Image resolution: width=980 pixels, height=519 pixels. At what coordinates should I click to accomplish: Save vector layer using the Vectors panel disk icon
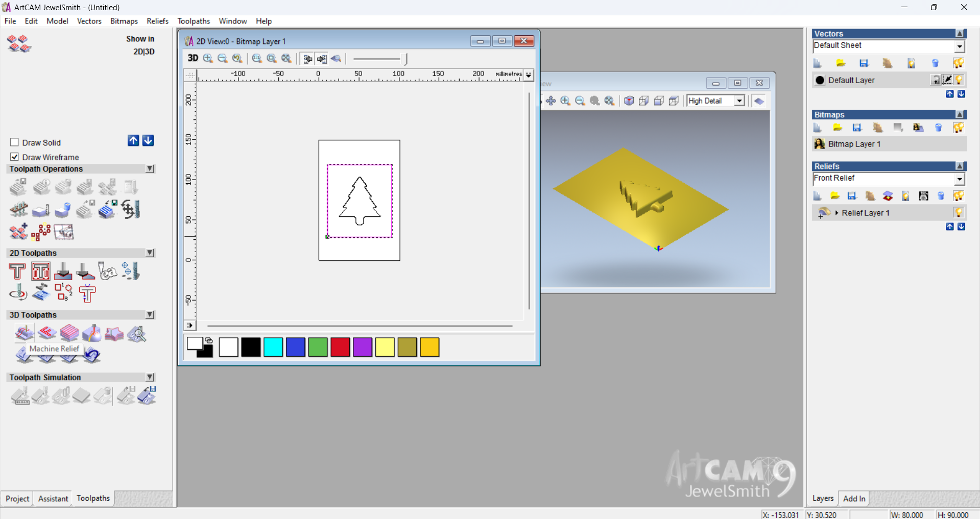pos(864,63)
